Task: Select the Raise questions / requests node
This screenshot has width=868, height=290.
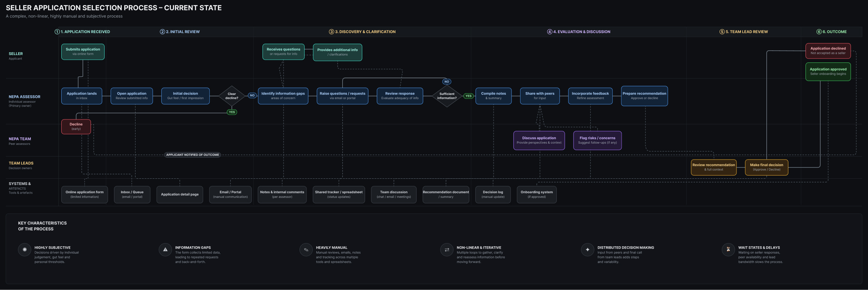Action: pyautogui.click(x=342, y=96)
